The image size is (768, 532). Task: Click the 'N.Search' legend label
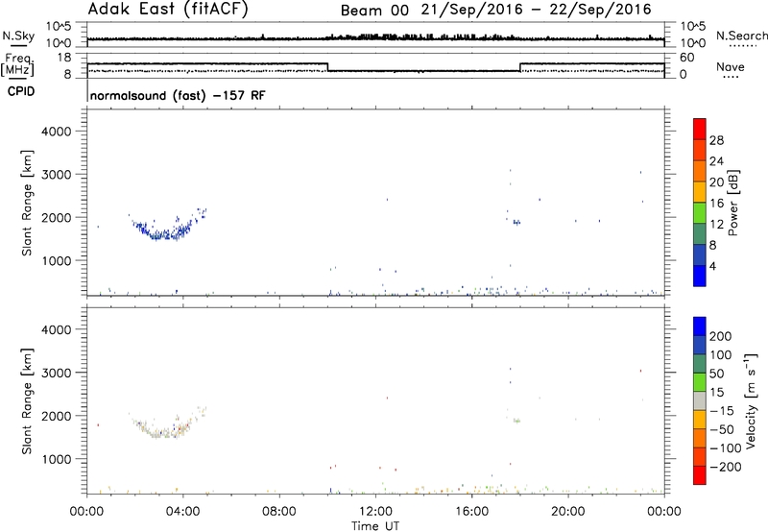pyautogui.click(x=741, y=36)
